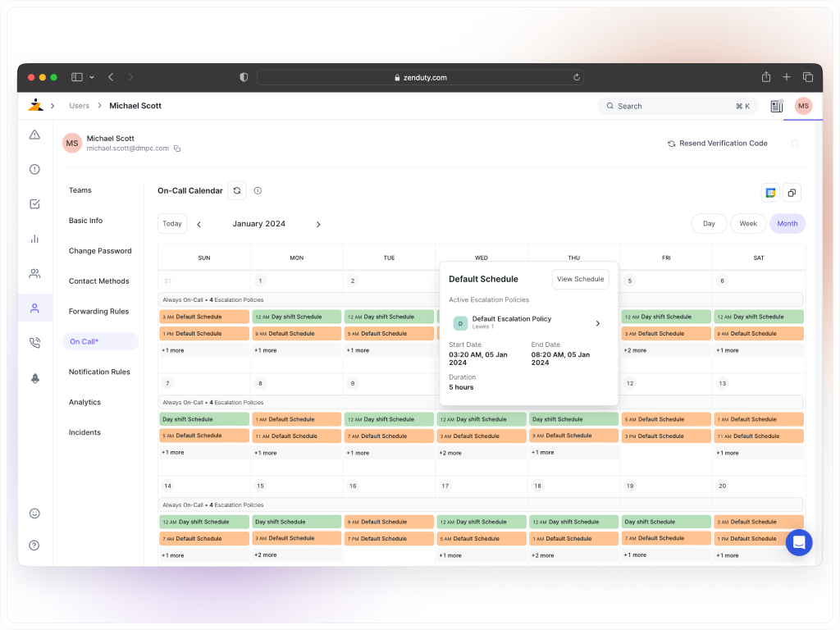This screenshot has height=630, width=840.
Task: Open 11 AM Default Schedule on Monday 8
Action: pos(297,436)
